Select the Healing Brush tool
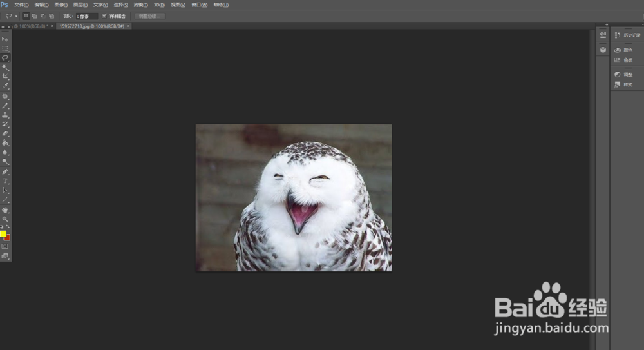 pos(5,96)
